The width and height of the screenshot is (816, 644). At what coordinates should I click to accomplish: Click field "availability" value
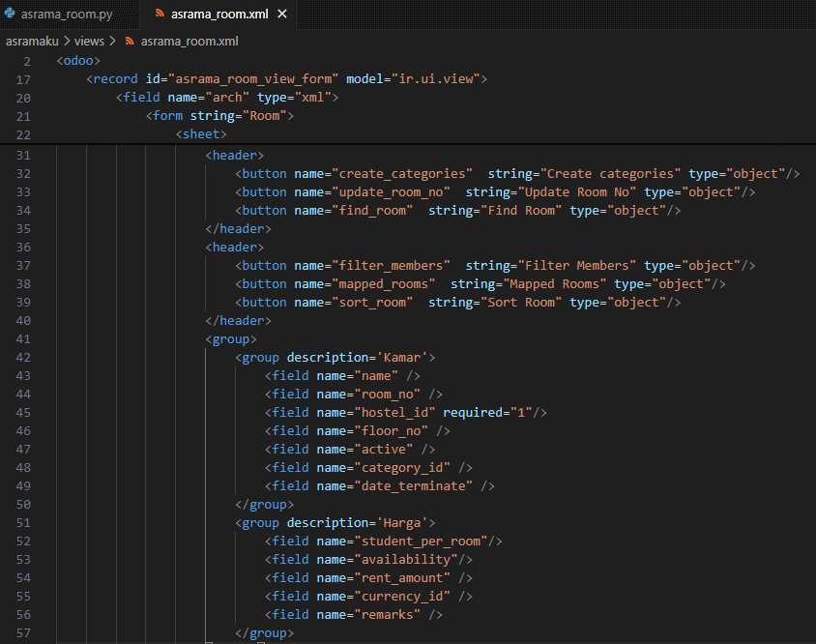406,560
